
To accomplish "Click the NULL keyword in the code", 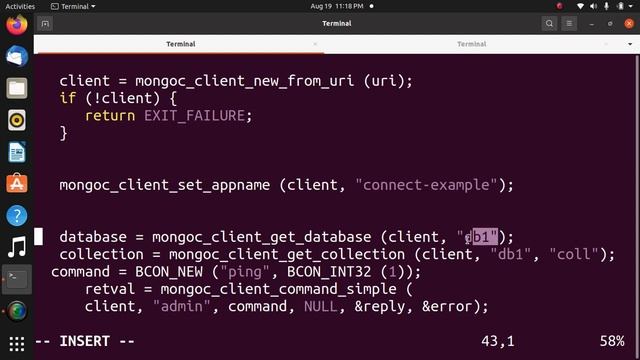I will pyautogui.click(x=321, y=306).
